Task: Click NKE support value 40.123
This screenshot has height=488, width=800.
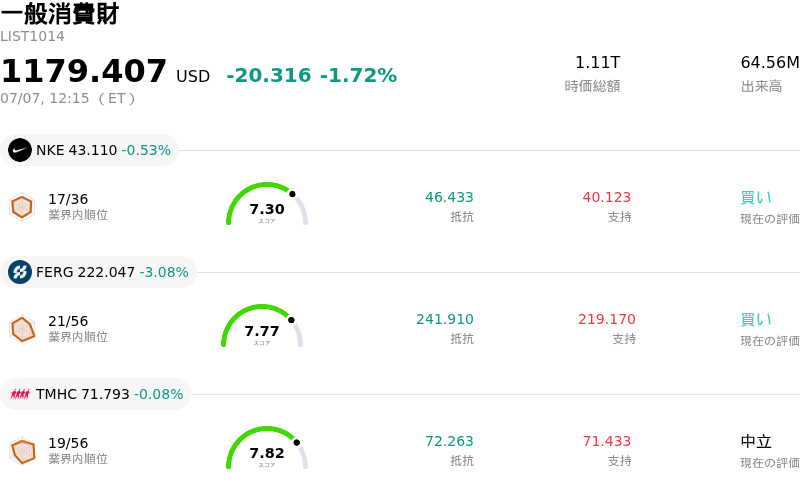Action: 607,197
